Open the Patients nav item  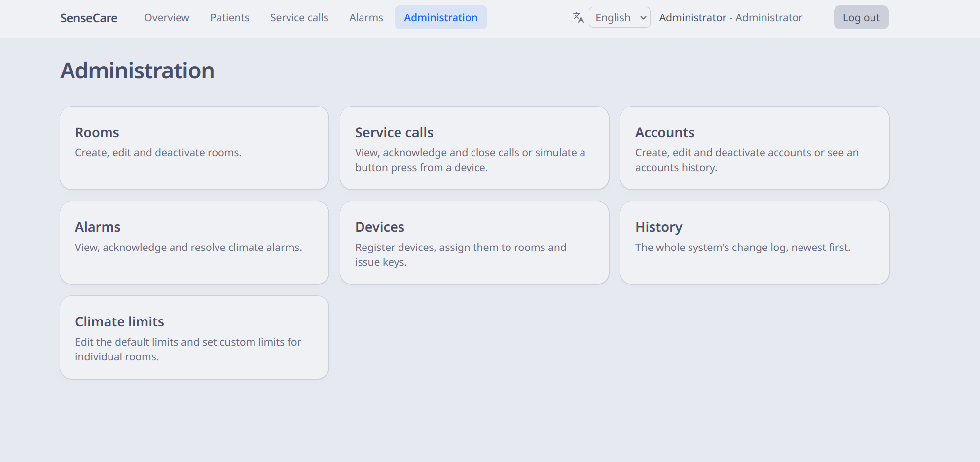pos(230,17)
